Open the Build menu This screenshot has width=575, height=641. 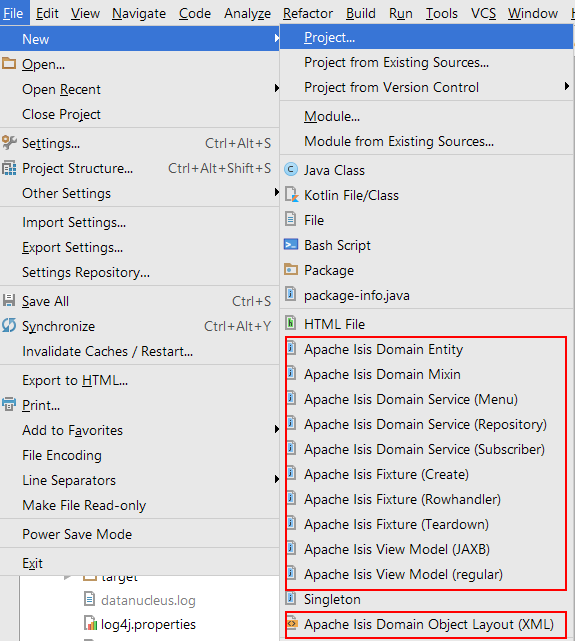click(x=360, y=13)
